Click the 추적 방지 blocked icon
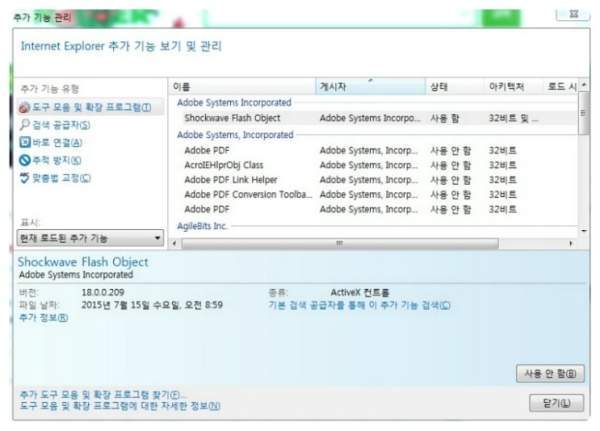The height and width of the screenshot is (431, 600). coord(25,160)
